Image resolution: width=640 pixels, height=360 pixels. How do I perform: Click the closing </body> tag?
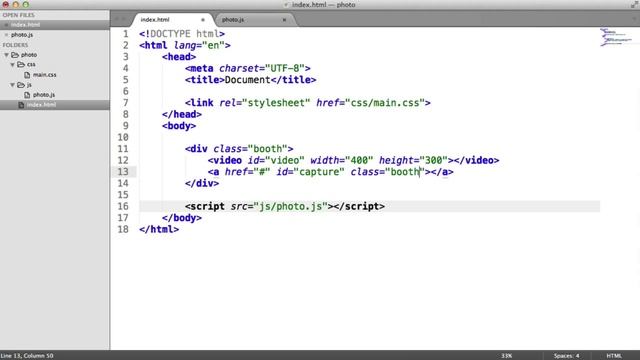182,218
